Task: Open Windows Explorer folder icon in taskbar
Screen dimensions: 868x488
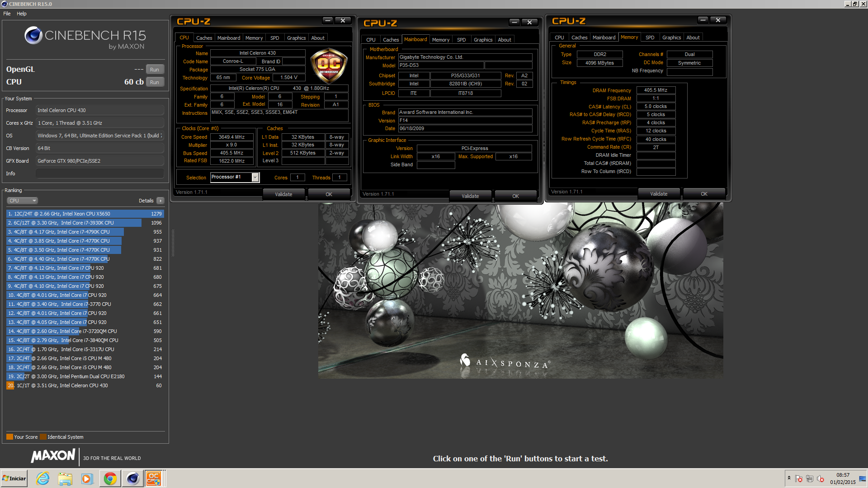Action: [65, 479]
